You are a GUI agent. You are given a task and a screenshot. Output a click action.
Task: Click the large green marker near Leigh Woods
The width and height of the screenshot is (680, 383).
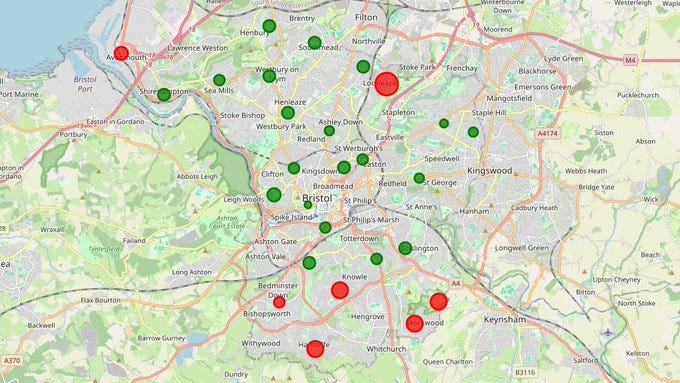tap(274, 195)
